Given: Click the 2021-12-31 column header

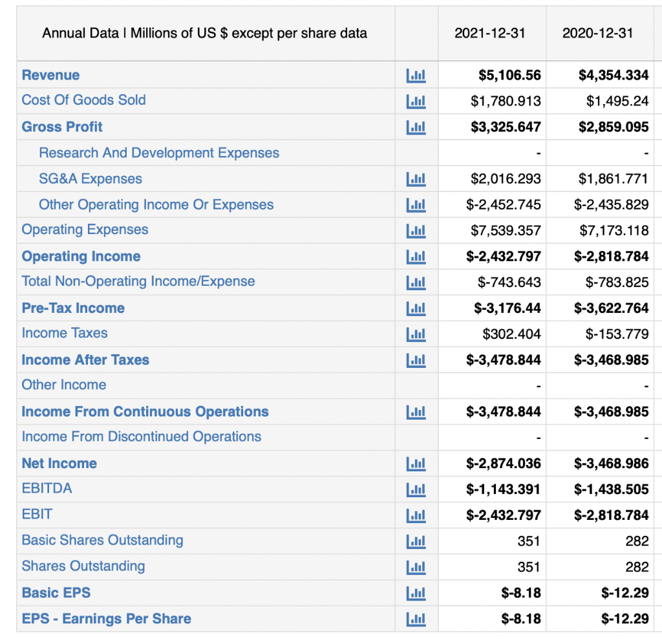Looking at the screenshot, I should tap(490, 33).
